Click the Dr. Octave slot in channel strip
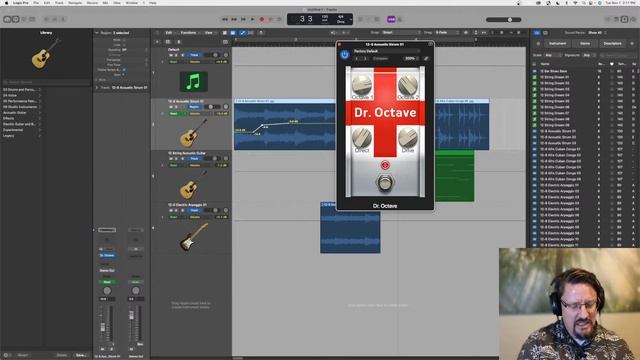 click(107, 256)
